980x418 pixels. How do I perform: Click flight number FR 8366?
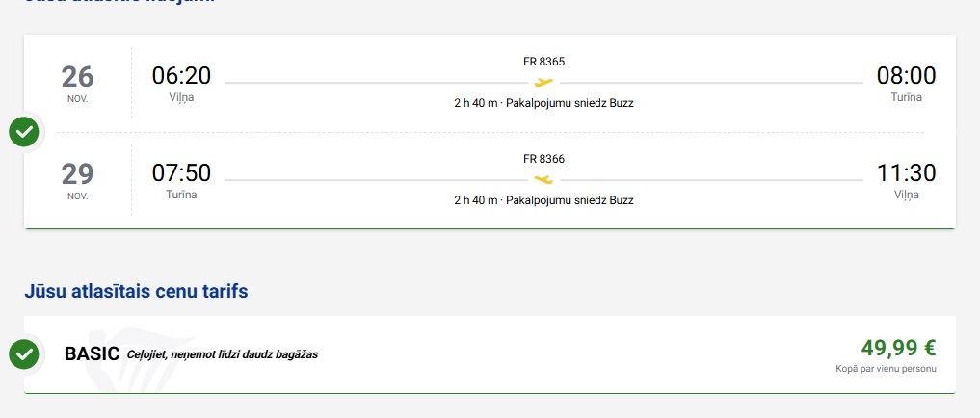(544, 158)
